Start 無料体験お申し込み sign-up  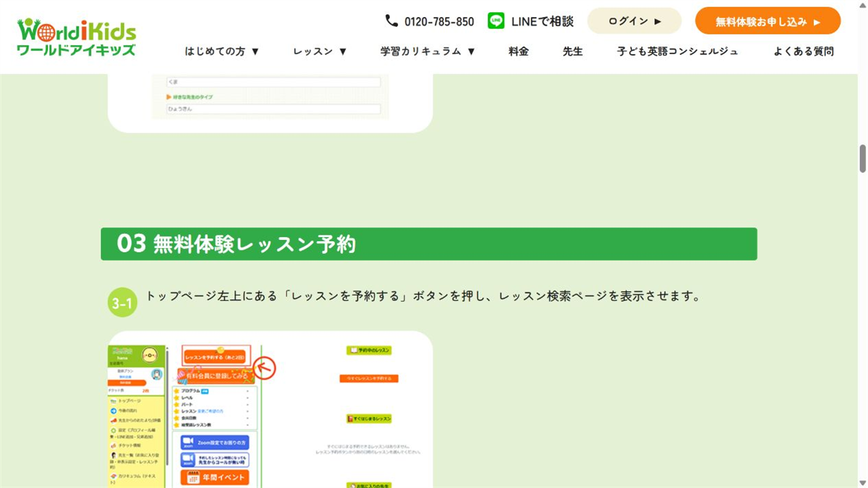tap(768, 21)
